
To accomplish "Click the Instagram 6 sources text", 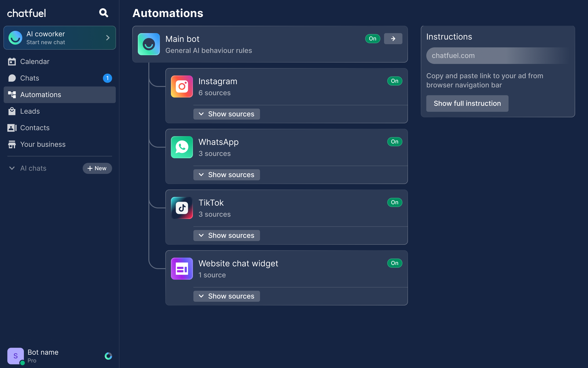I will coord(215,93).
